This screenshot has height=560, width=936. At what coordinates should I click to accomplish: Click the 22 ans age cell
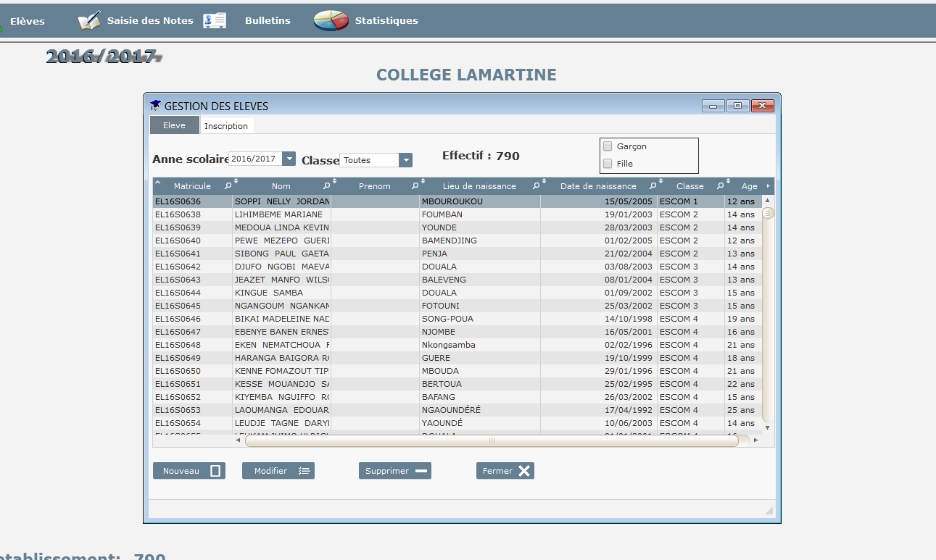coord(741,384)
